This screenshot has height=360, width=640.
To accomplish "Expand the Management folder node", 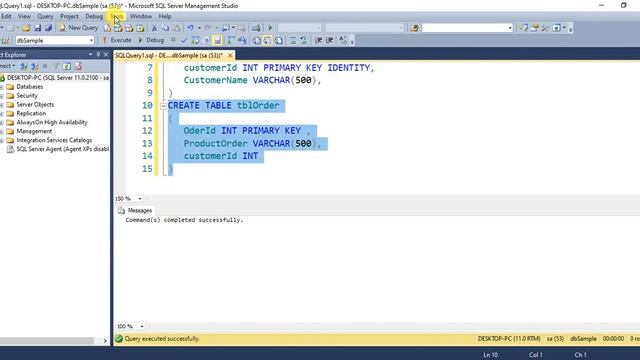I will (2, 131).
